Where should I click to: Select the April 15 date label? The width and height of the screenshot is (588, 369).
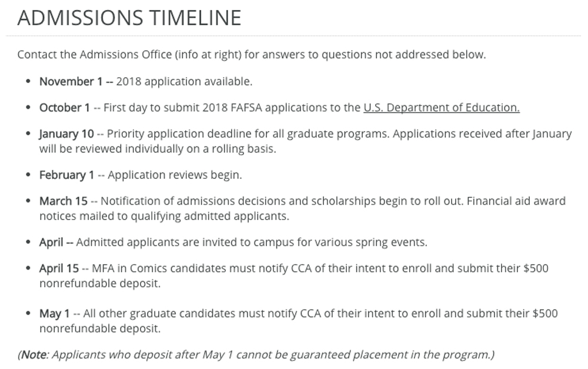[x=59, y=268]
